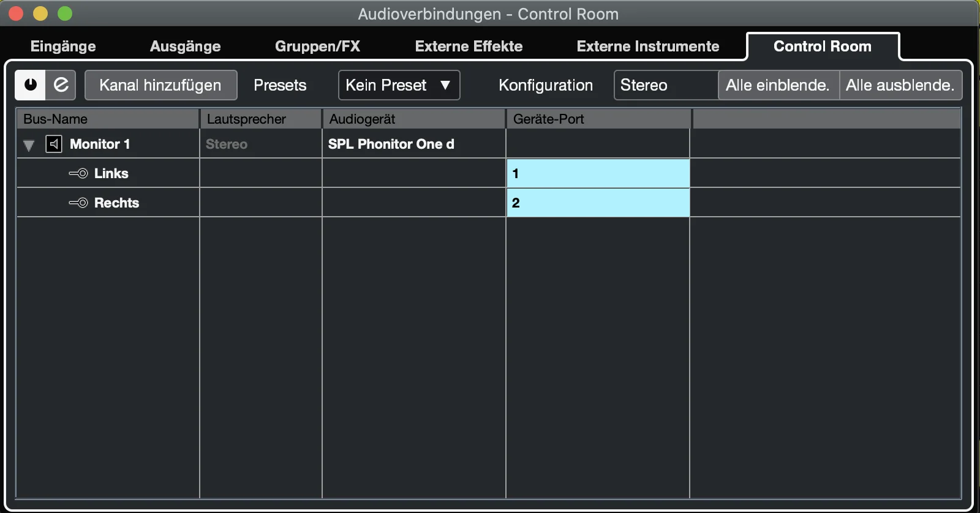Viewport: 980px width, 513px height.
Task: Open Audiogerät dropdown showing SPL Phonitor One d
Action: pos(414,144)
